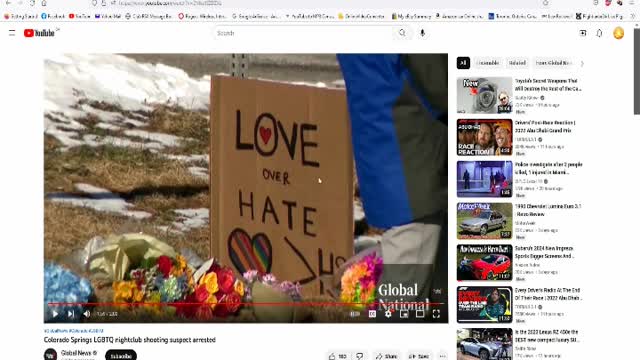Open the YouTube guide hamburger menu
This screenshot has width=640, height=360.
click(12, 33)
